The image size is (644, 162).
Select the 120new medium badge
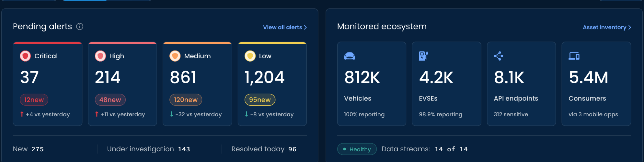coord(186,100)
